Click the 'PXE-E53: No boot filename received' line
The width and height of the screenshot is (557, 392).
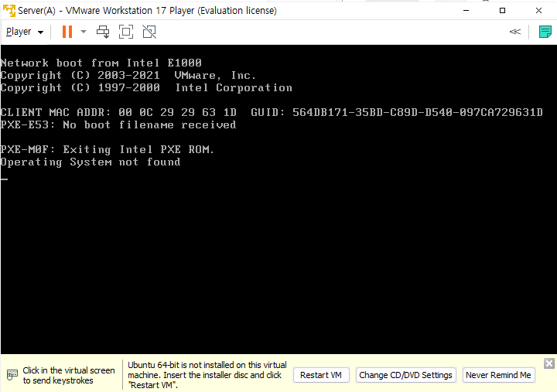pos(118,125)
